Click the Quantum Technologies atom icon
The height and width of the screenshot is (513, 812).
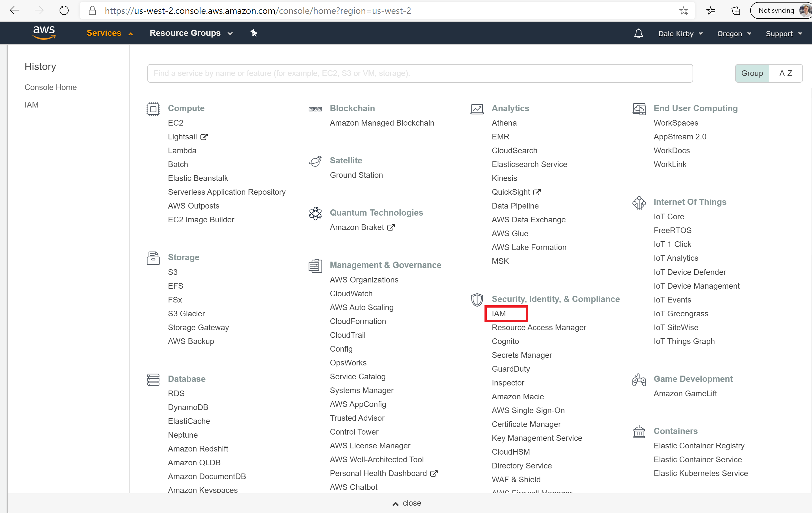[315, 213]
